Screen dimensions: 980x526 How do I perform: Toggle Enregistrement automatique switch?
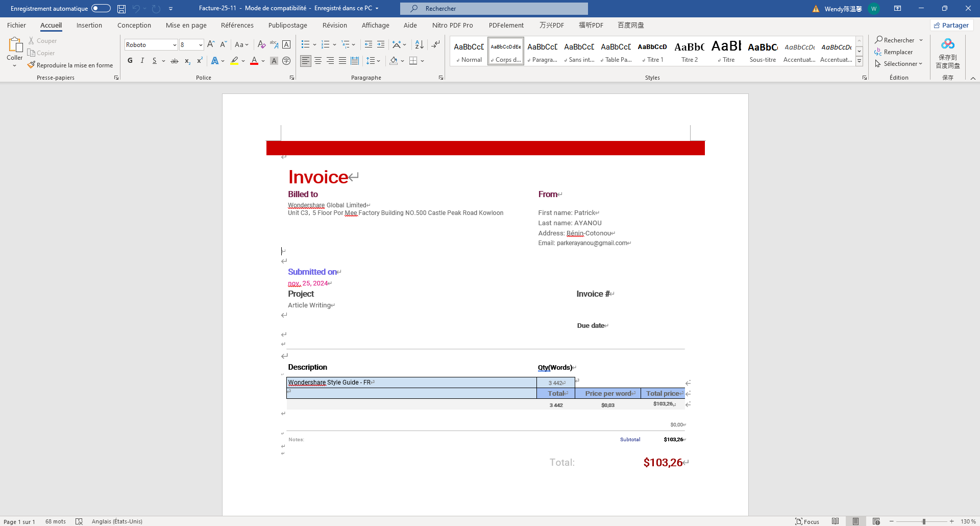tap(101, 8)
